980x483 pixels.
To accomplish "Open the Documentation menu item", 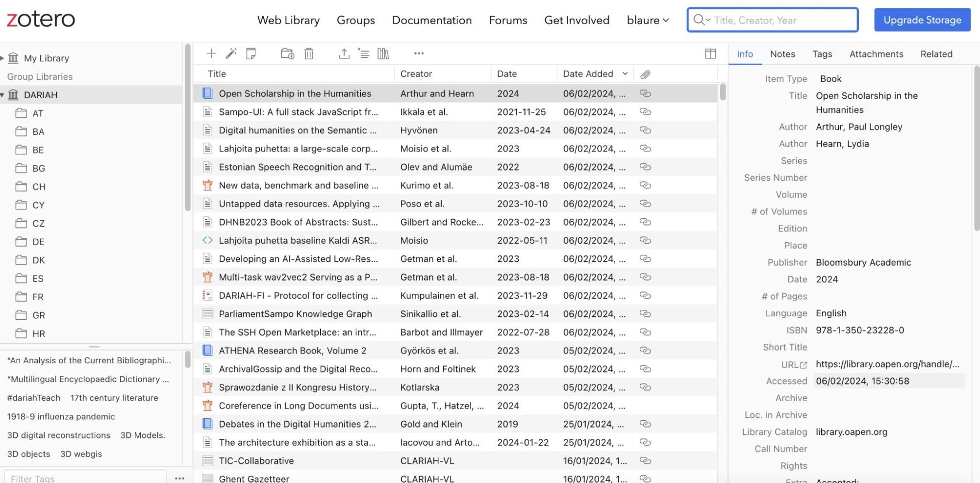I will (x=431, y=20).
